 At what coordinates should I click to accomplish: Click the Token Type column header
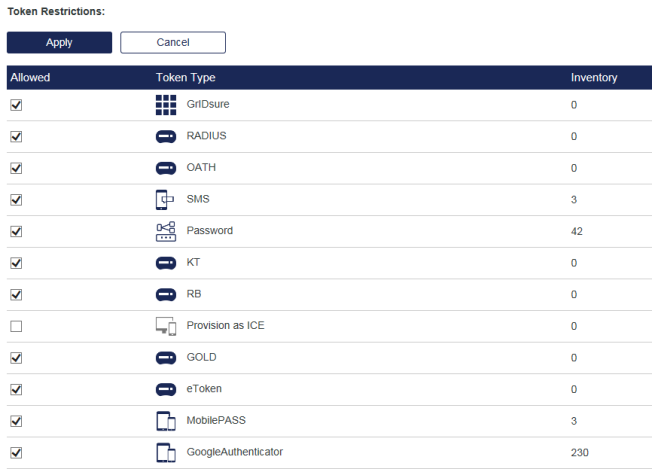(x=185, y=77)
